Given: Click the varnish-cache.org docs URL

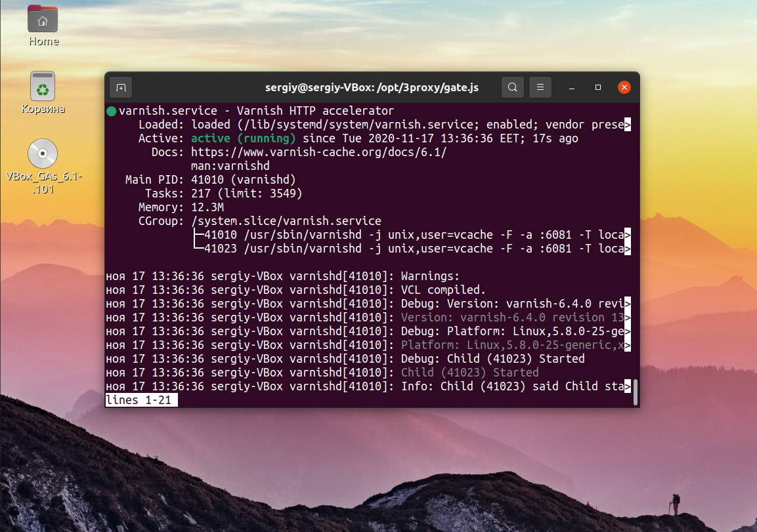Looking at the screenshot, I should click(318, 152).
